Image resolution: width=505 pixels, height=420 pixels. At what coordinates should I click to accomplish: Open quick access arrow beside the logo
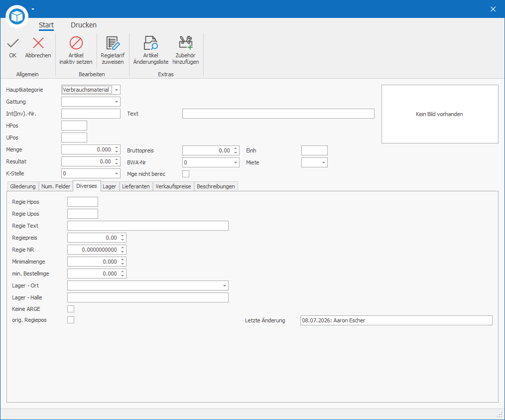pyautogui.click(x=33, y=9)
